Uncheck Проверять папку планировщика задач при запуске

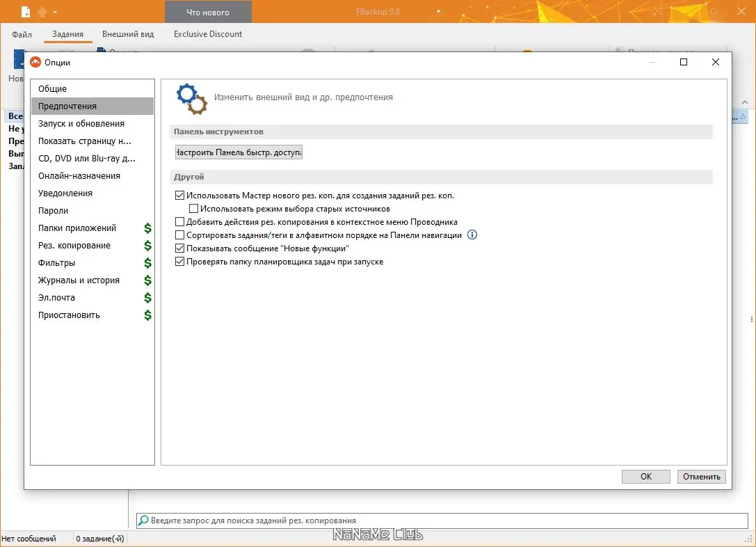pos(180,262)
